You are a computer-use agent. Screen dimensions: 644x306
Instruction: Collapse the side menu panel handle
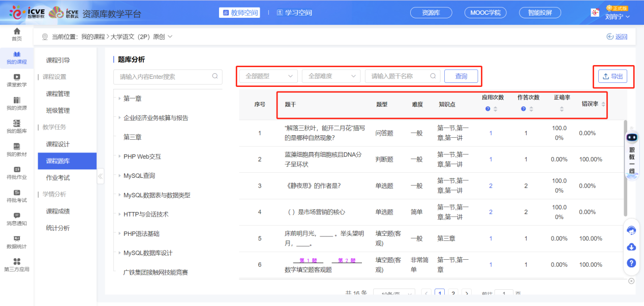(x=100, y=177)
